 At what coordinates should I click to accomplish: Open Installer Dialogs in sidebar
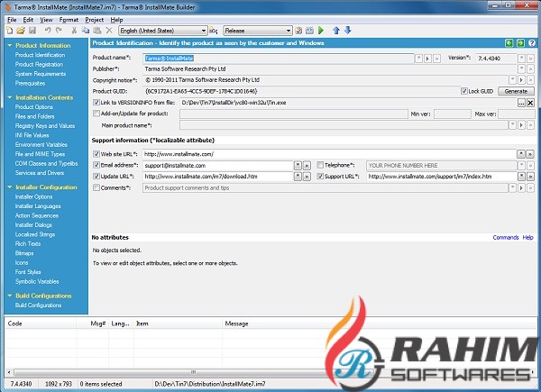pos(33,224)
